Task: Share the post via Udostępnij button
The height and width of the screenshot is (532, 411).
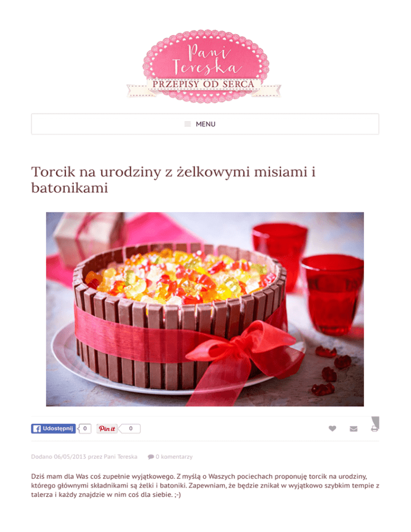Action: pyautogui.click(x=54, y=429)
